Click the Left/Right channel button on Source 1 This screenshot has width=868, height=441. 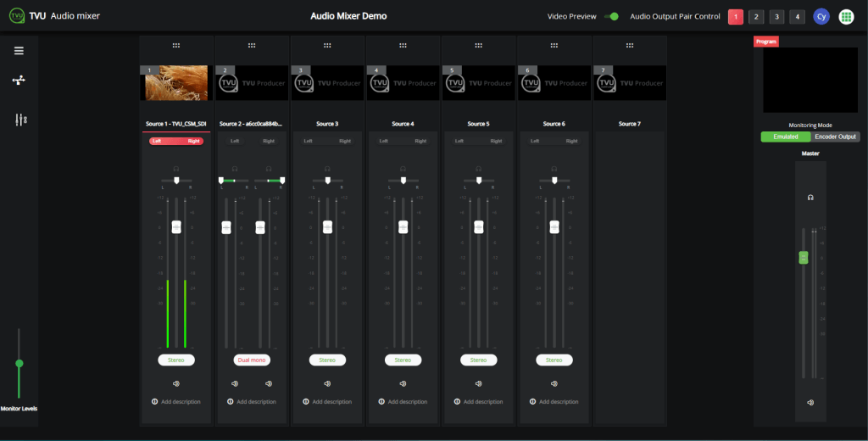pos(176,141)
